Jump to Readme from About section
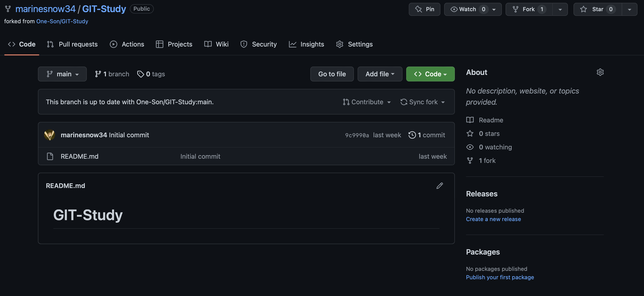This screenshot has width=644, height=296. (484, 120)
